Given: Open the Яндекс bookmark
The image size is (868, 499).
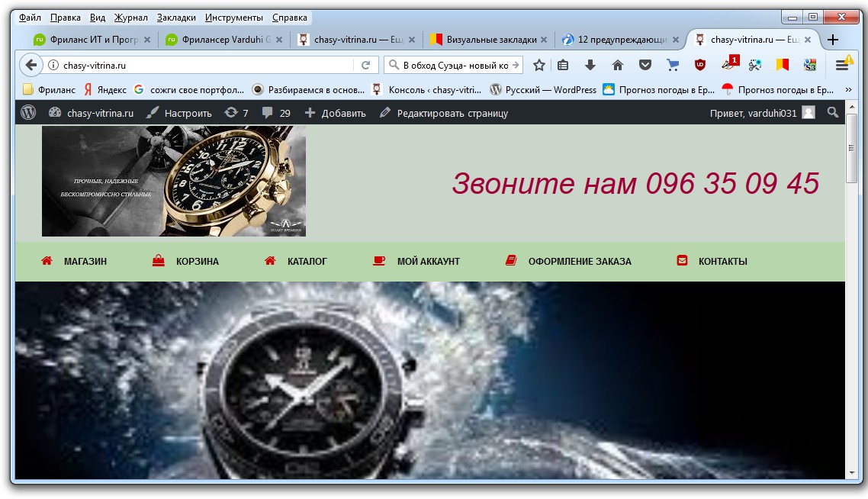Looking at the screenshot, I should [105, 90].
